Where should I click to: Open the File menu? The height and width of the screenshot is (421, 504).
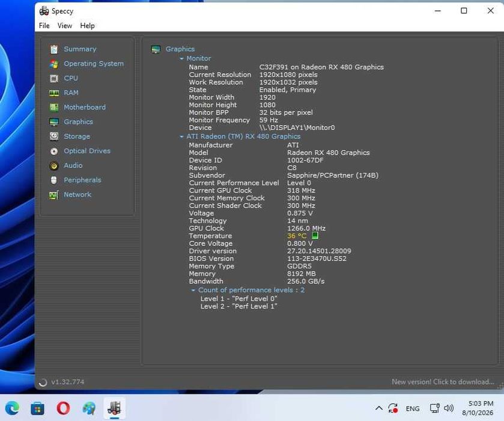[44, 26]
